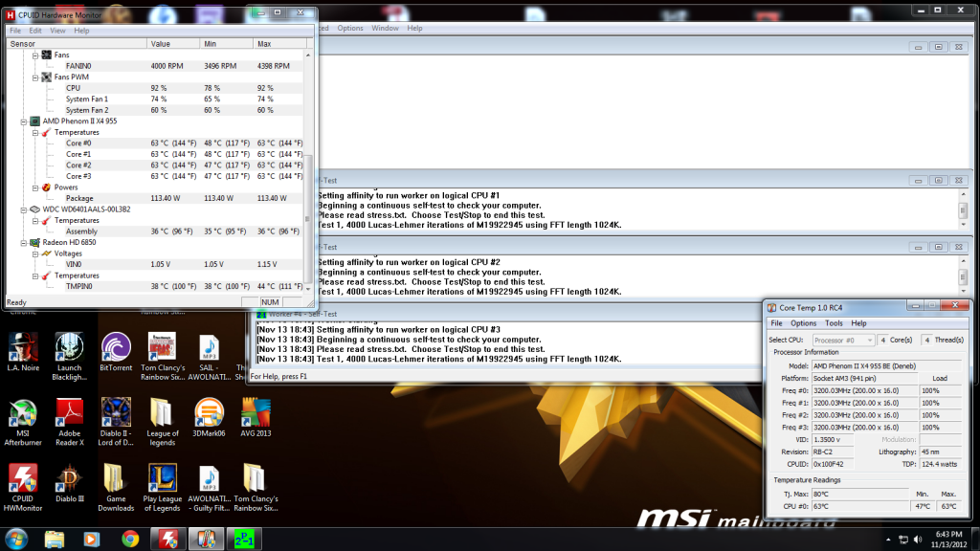
Task: Collapse the Fans node in HWMonitor
Action: [35, 55]
